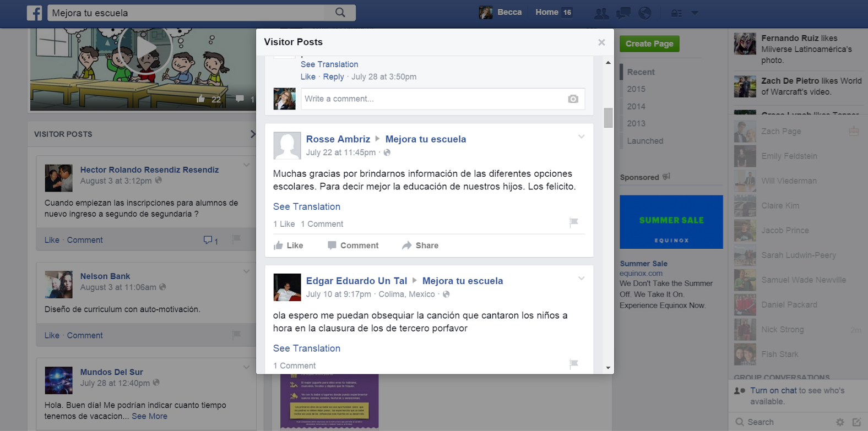Click the dialog scroll up arrow

click(608, 62)
